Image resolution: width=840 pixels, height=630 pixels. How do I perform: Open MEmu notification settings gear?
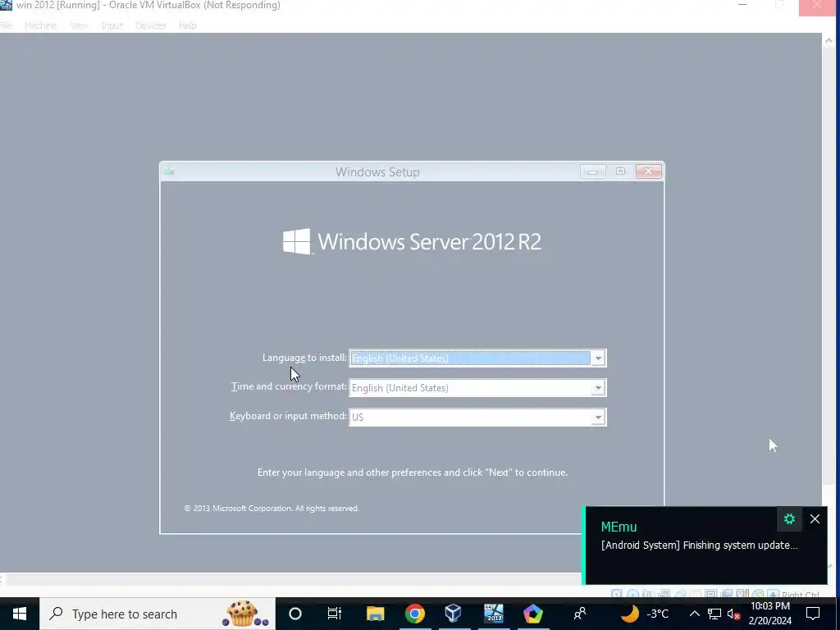click(789, 518)
